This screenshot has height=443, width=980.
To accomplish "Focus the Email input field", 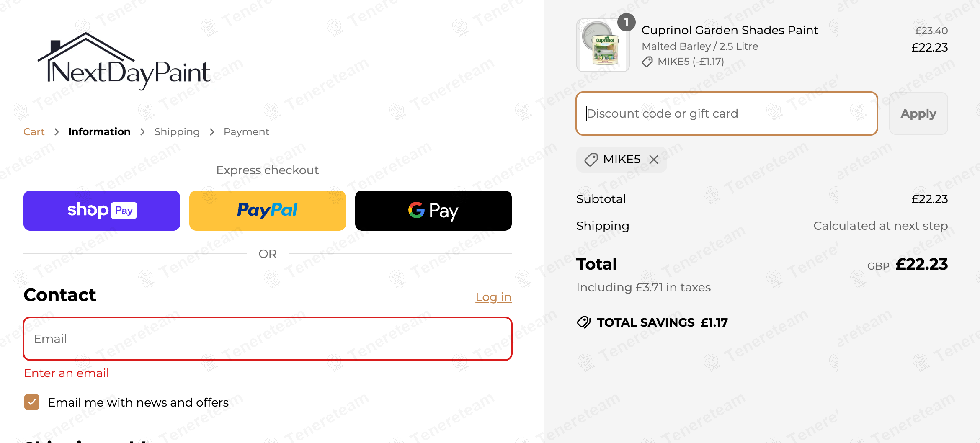I will pos(268,339).
